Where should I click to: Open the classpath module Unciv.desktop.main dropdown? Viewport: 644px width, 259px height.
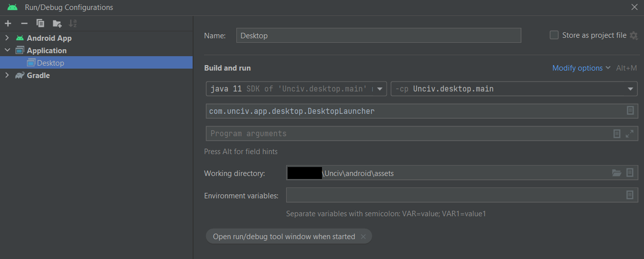pyautogui.click(x=514, y=88)
